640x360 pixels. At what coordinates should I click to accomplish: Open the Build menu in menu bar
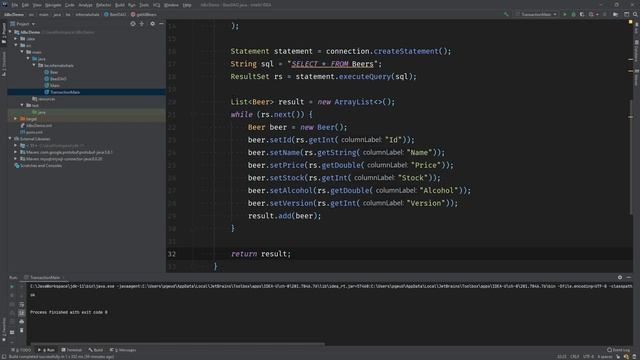pos(120,5)
